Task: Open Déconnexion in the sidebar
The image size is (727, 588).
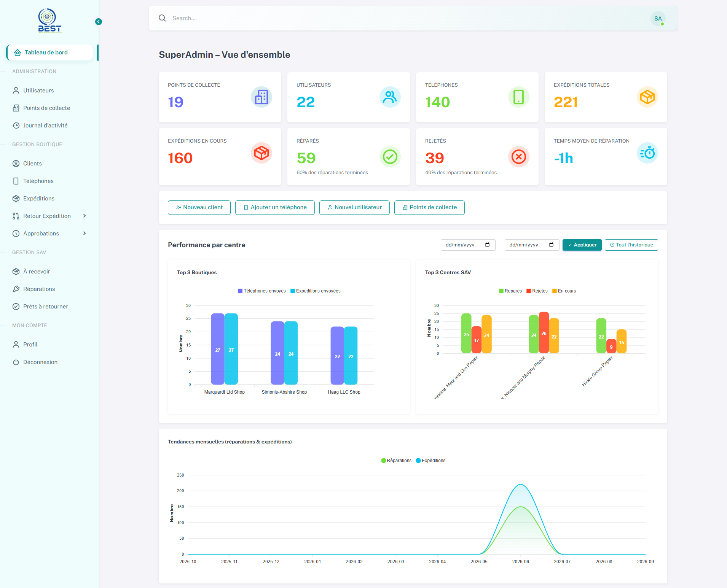Action: [x=49, y=362]
